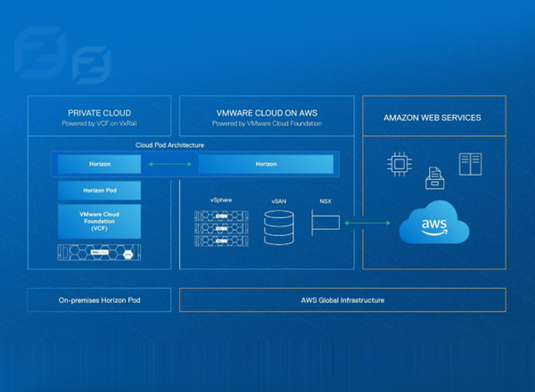
Task: Select the left Horizon block
Action: pos(99,164)
